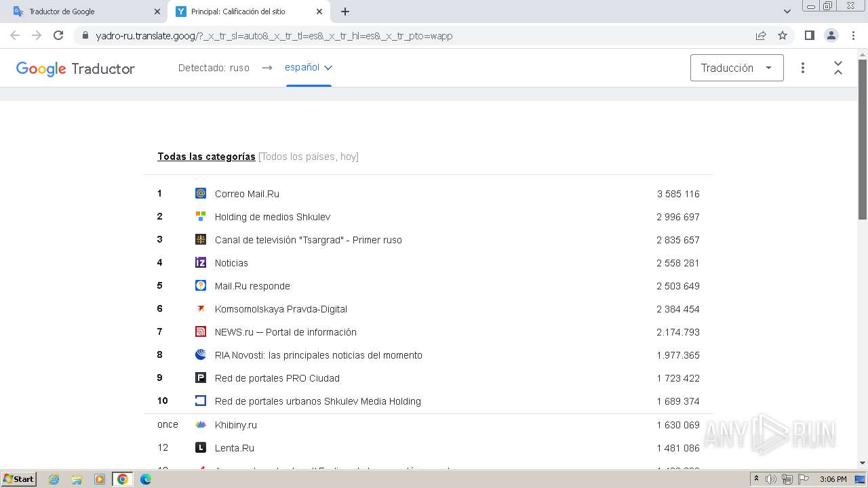Click the volume speaker tray icon
868x488 pixels.
(771, 479)
